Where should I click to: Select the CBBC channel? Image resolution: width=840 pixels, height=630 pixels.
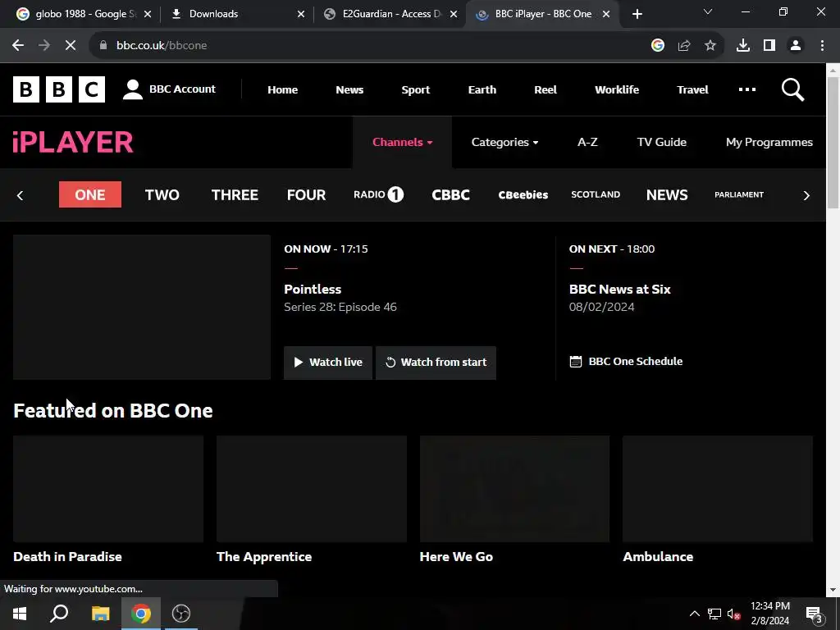pos(450,194)
